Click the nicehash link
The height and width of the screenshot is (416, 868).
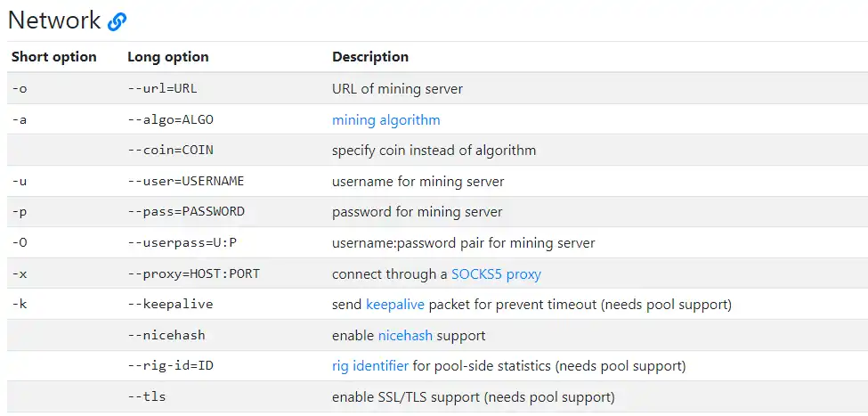tap(406, 336)
